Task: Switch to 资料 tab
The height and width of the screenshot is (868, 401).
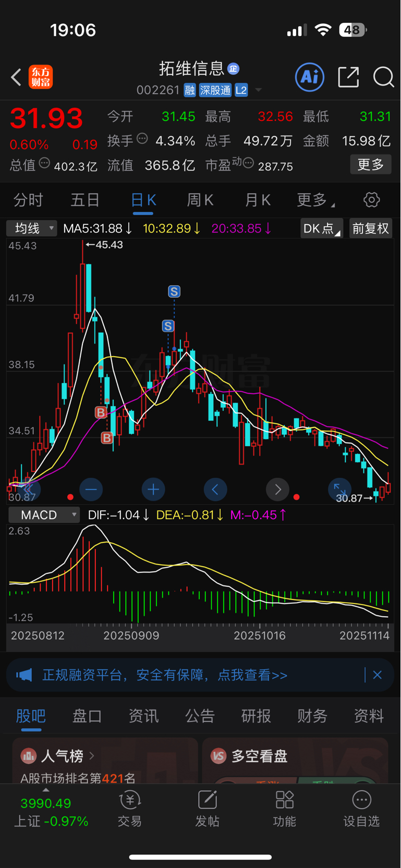Action: [x=369, y=716]
